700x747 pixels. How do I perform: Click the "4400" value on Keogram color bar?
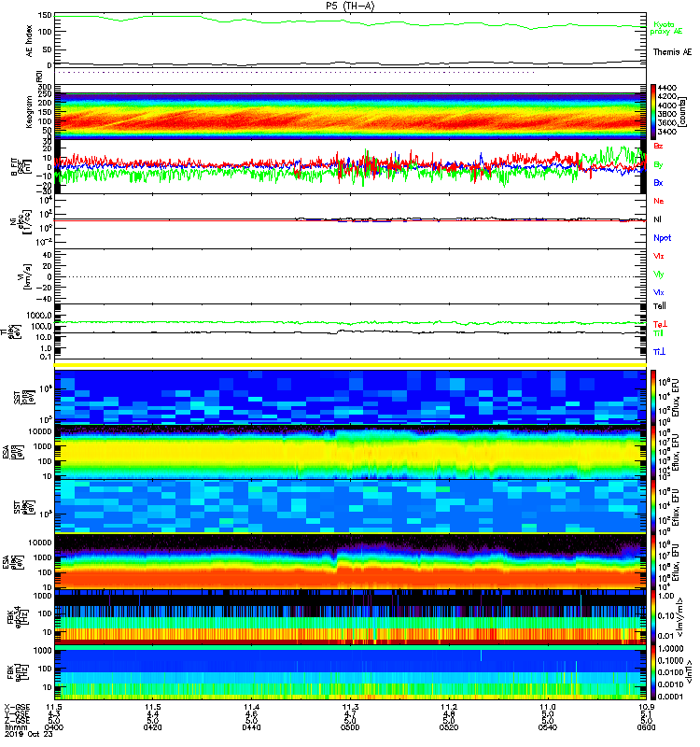[667, 88]
